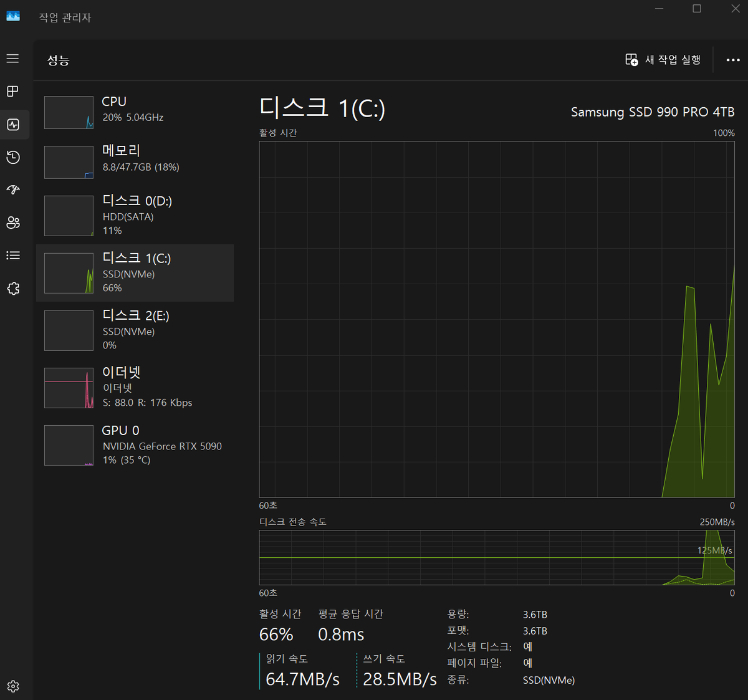The height and width of the screenshot is (700, 748).
Task: Open the Users page icon
Action: point(13,223)
